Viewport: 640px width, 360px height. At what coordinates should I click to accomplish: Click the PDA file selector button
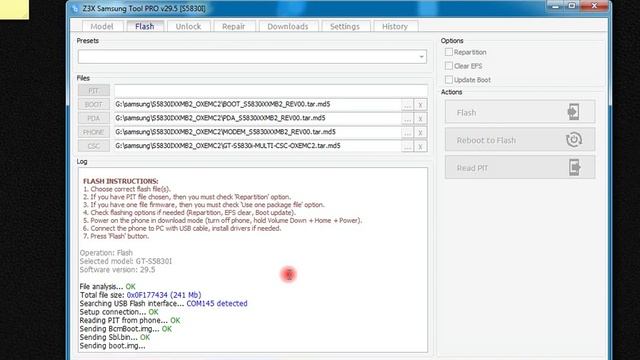[94, 118]
